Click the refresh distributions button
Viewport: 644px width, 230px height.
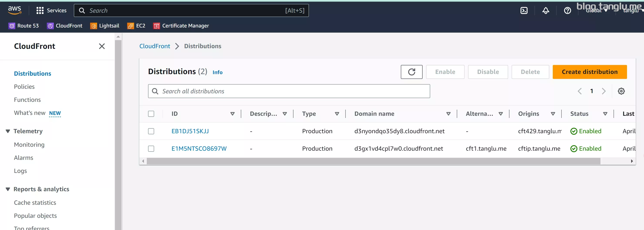tap(411, 72)
